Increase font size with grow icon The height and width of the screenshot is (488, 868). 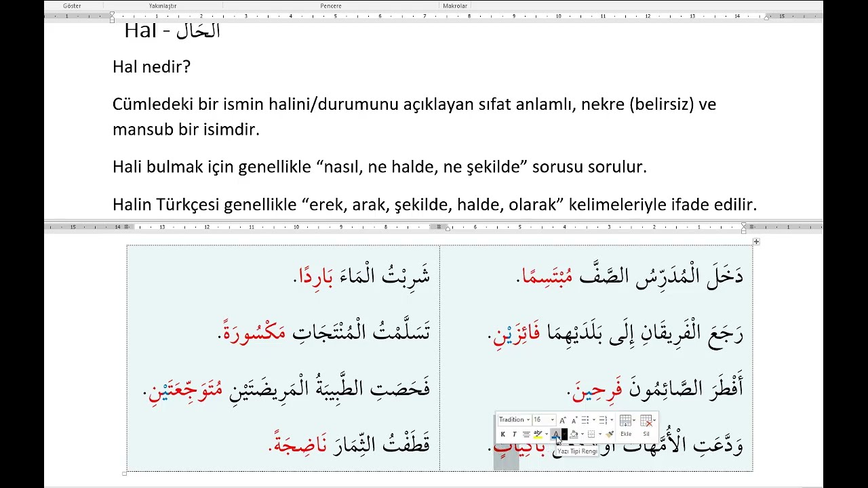pyautogui.click(x=563, y=420)
